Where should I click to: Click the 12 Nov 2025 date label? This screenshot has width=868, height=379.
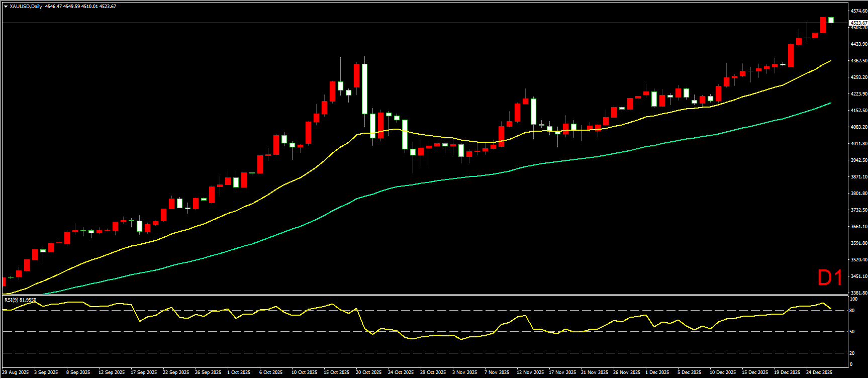tap(530, 372)
